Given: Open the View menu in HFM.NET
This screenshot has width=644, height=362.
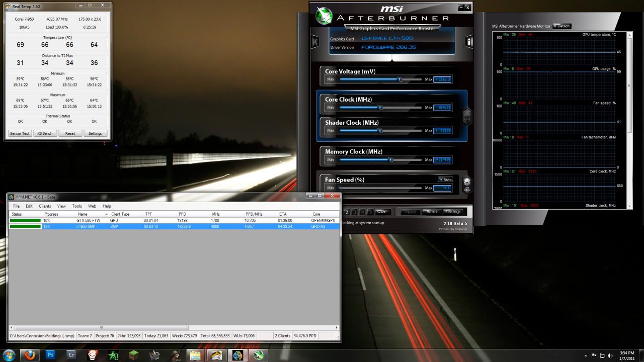Looking at the screenshot, I should [61, 206].
